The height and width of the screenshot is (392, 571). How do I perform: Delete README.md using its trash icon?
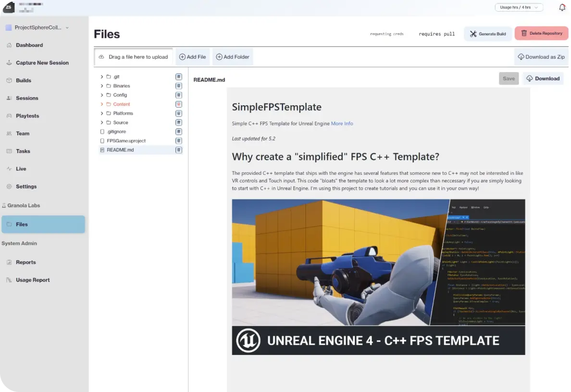[x=178, y=149]
